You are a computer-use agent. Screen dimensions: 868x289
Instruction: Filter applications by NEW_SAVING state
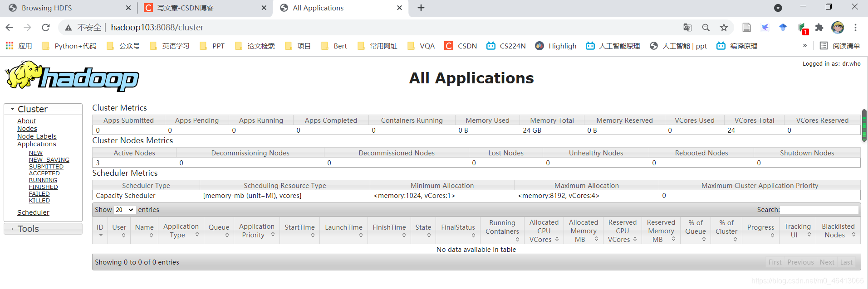[49, 159]
